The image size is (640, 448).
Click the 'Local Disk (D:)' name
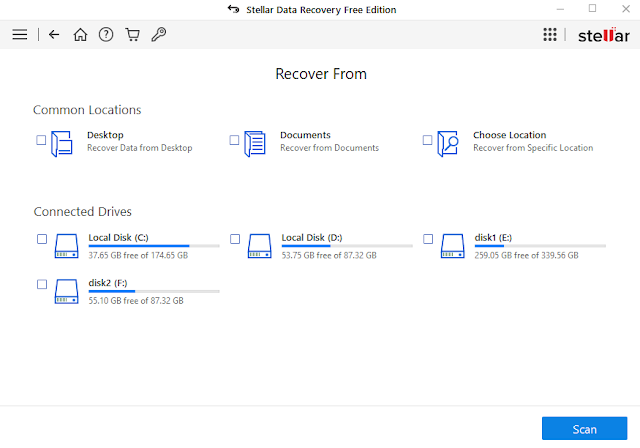[312, 237]
